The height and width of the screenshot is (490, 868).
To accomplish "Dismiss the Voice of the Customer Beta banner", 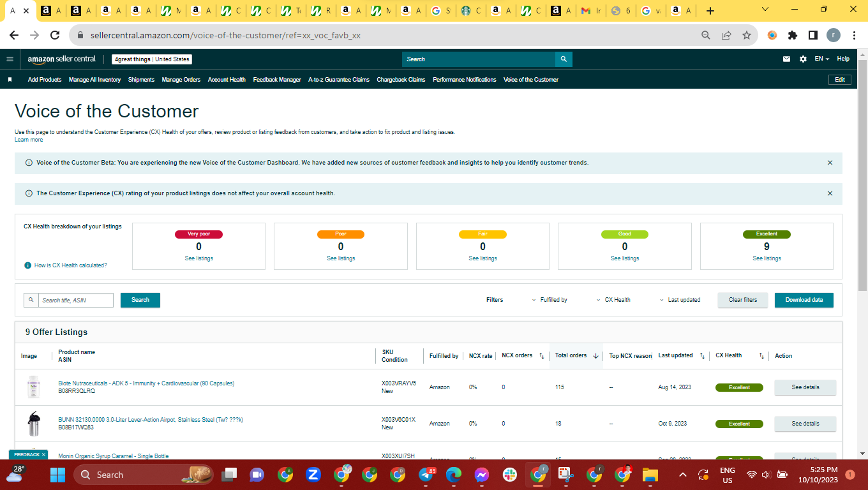I will pyautogui.click(x=830, y=163).
